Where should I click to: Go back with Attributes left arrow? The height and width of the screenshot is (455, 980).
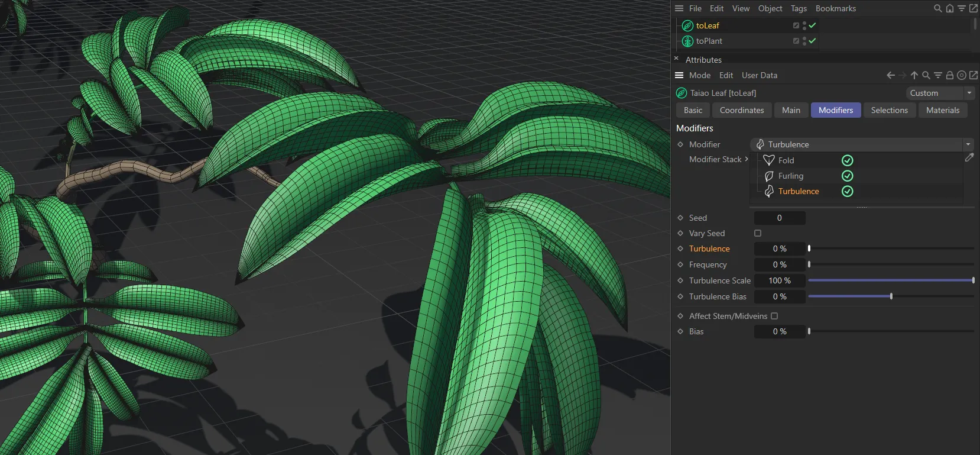(891, 75)
